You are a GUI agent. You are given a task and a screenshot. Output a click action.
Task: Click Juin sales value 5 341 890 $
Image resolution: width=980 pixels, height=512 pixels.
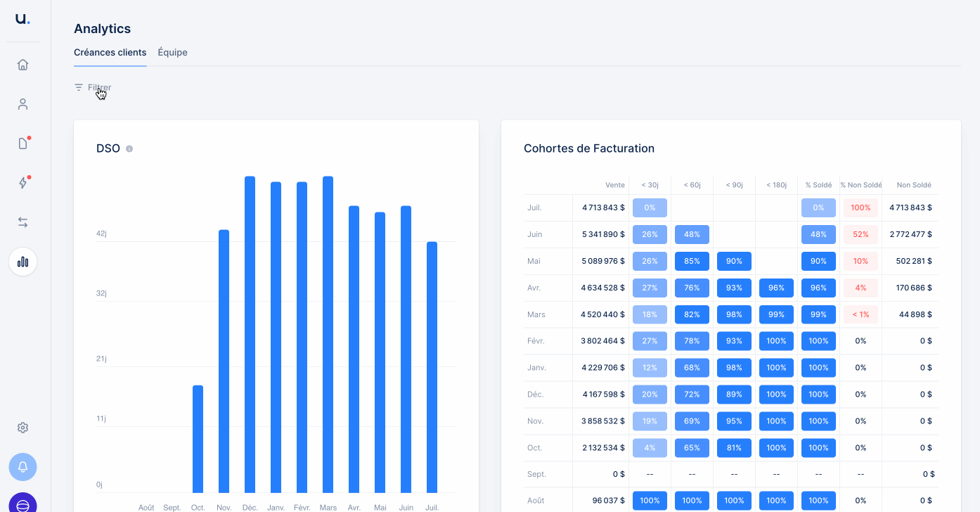[603, 234]
